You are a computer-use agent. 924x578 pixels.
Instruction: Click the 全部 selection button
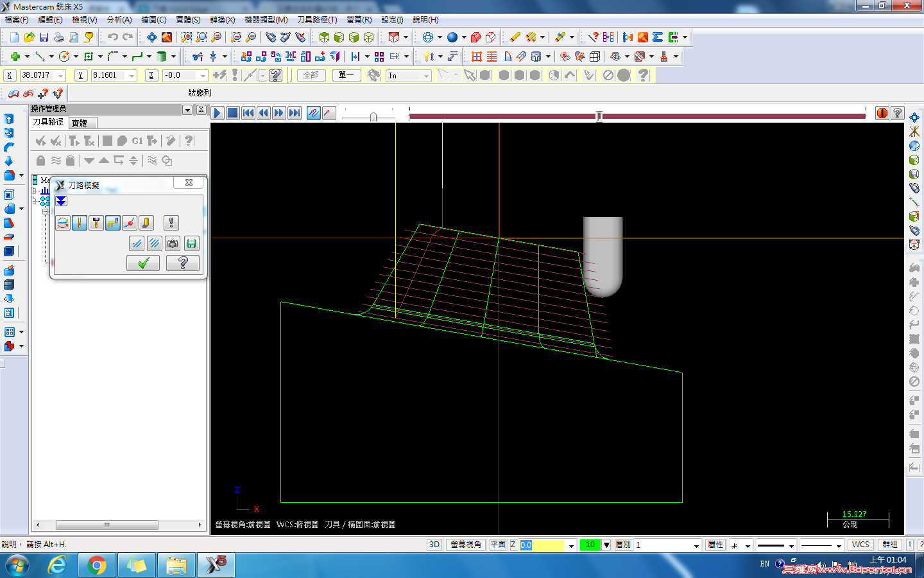coord(311,75)
